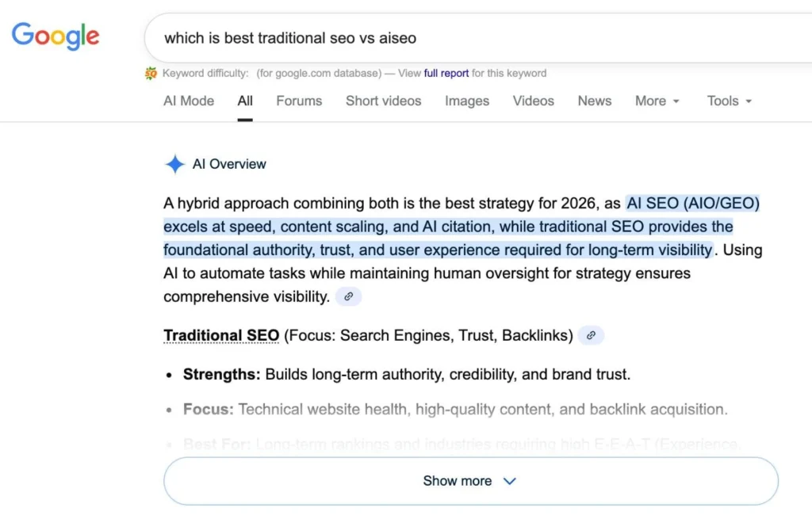
Task: Open the source link icon after the AI summary
Action: click(x=347, y=296)
